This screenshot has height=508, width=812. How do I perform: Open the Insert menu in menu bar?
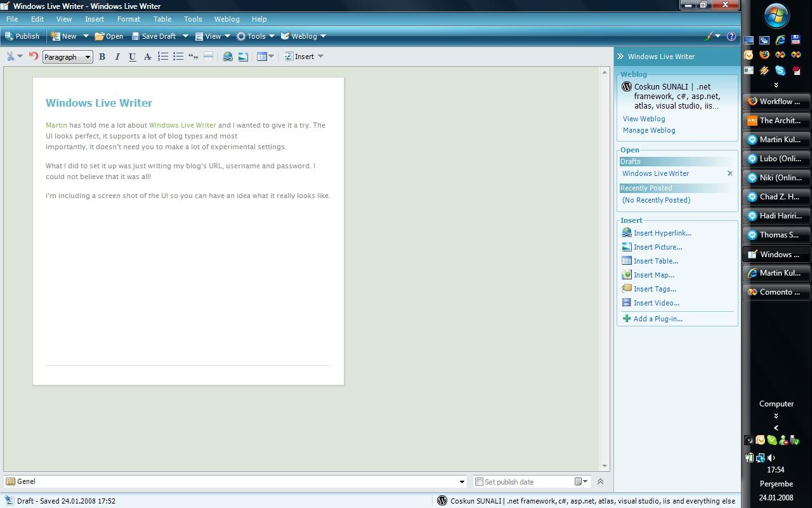click(95, 19)
